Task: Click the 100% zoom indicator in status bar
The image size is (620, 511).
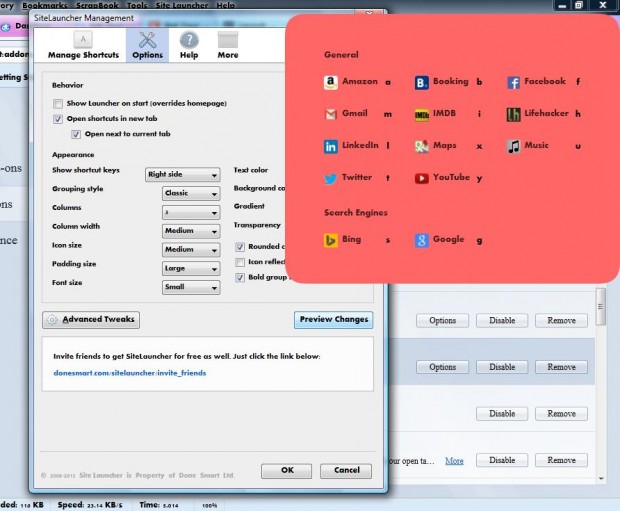Action: coord(210,505)
